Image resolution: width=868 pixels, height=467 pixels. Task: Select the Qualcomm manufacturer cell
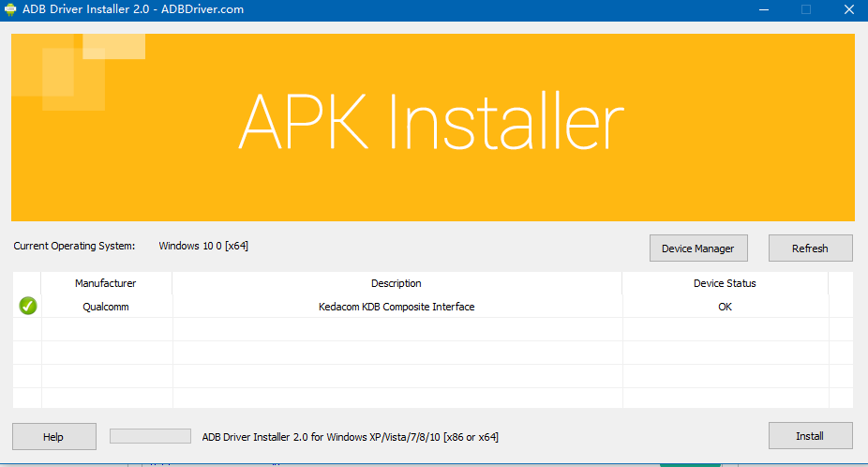[106, 307]
